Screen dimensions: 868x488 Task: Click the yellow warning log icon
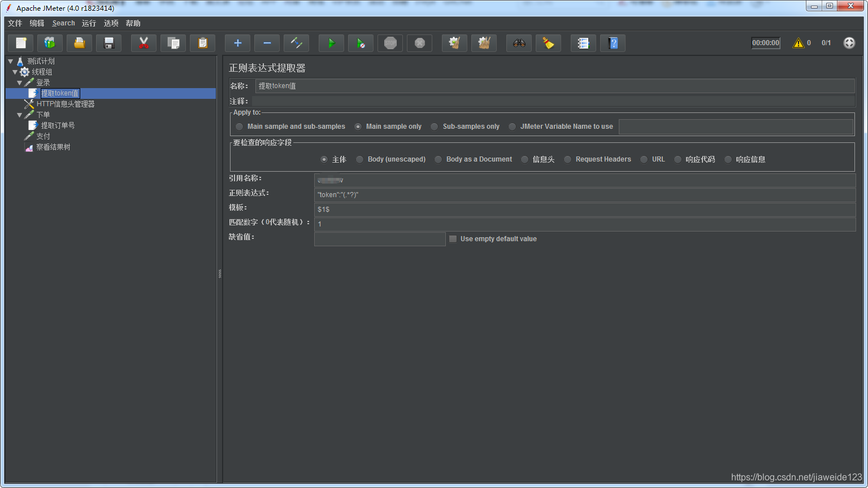(798, 43)
